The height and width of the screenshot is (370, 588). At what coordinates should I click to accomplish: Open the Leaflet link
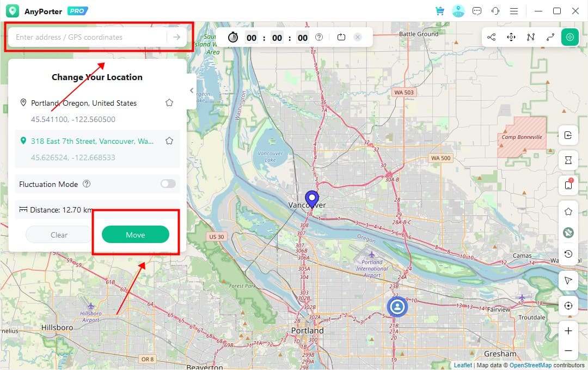click(x=463, y=365)
